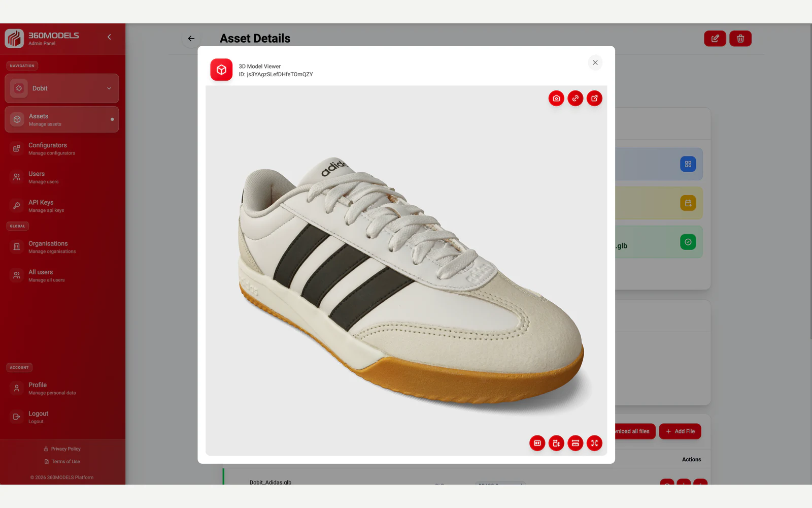Click the edit asset pencil button
812x508 pixels.
[715, 39]
